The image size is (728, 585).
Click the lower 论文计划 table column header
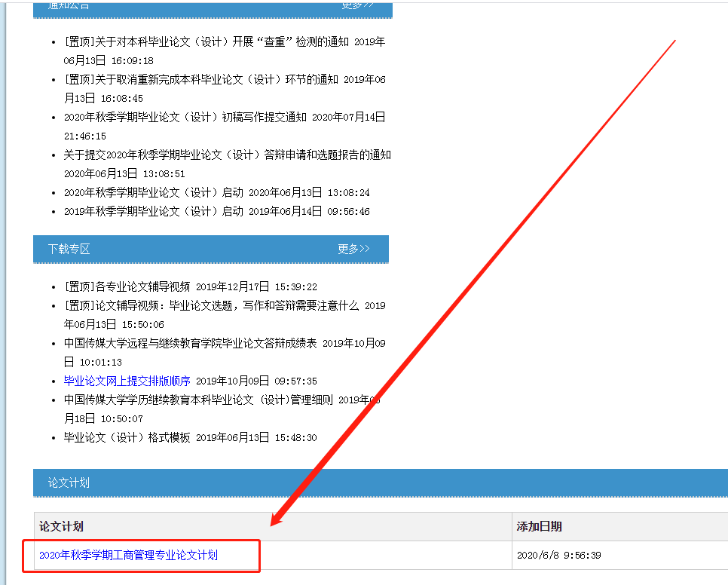(x=61, y=526)
